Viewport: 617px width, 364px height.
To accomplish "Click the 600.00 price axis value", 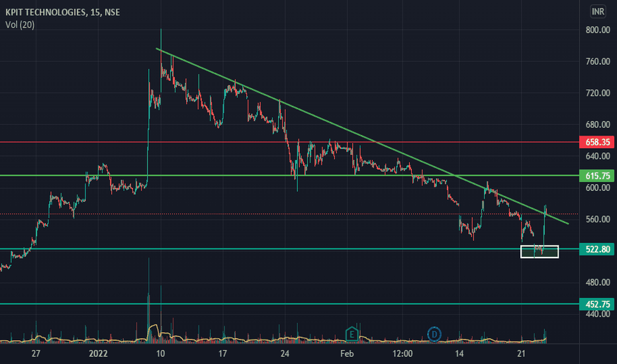I will tap(598, 188).
